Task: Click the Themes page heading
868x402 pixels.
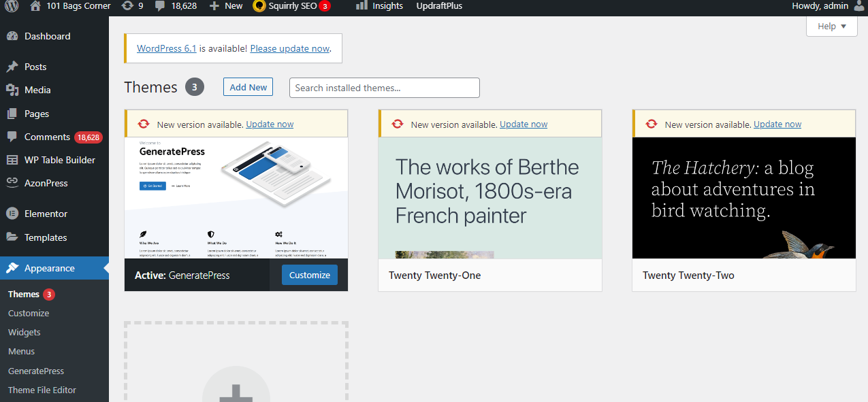Action: pyautogui.click(x=150, y=87)
